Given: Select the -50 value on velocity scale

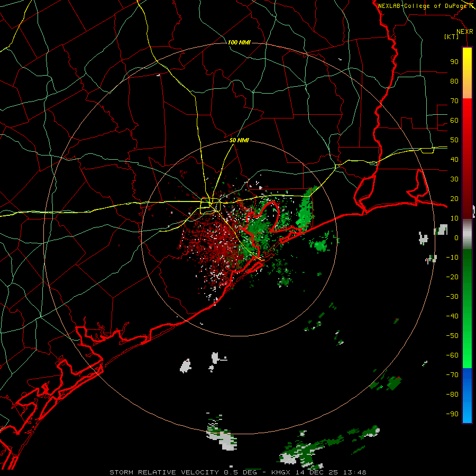Looking at the screenshot, I should pyautogui.click(x=452, y=336).
